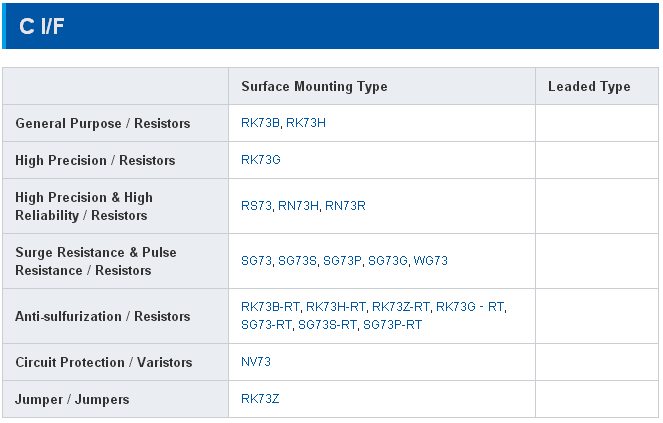
Task: Open the SG73S-RT product link
Action: [x=327, y=325]
